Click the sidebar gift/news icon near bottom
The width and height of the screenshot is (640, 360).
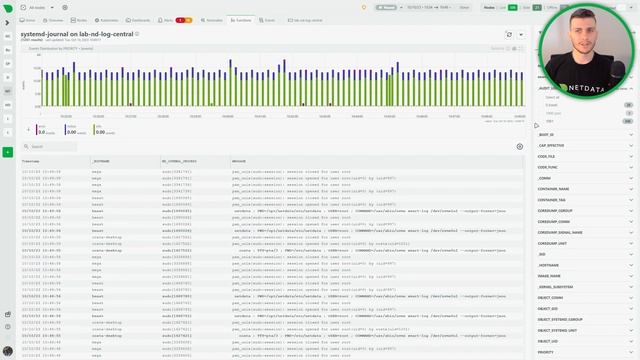[x=8, y=315]
